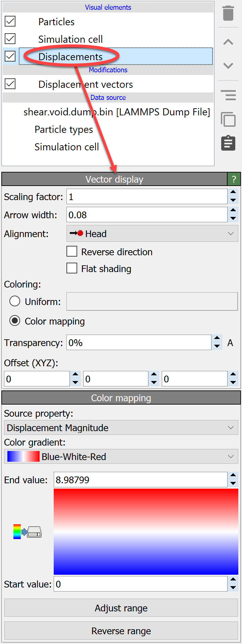Expand the Blue-White-Red color gradient dropdown

pos(121,457)
